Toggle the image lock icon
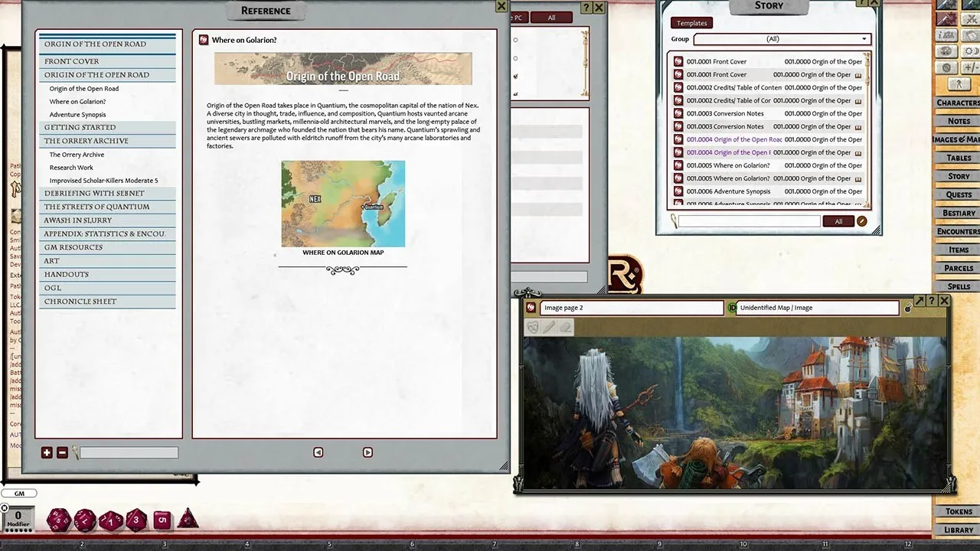This screenshot has width=980, height=551. tap(908, 308)
